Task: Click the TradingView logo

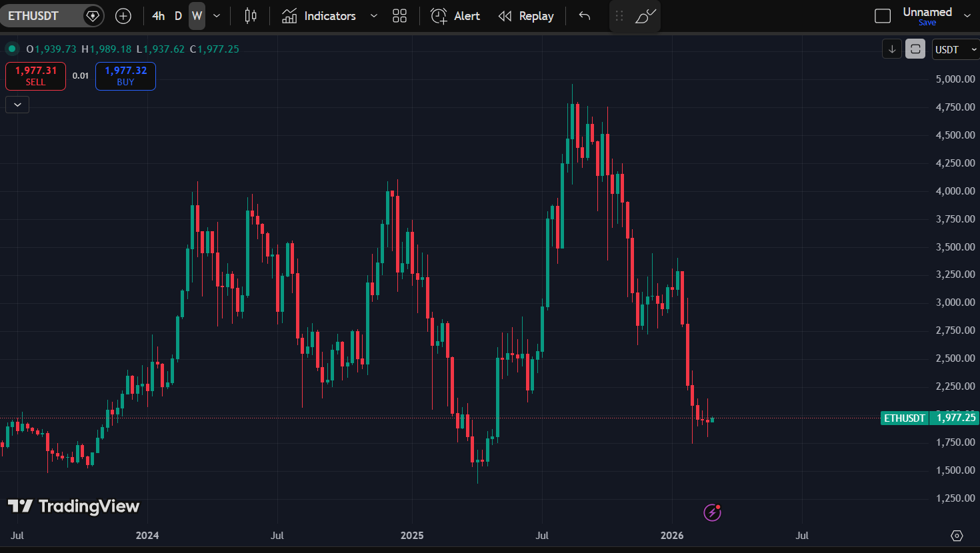Action: click(x=73, y=506)
